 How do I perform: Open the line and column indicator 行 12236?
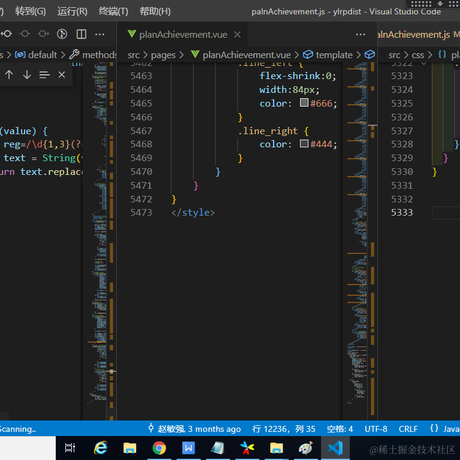pos(284,429)
